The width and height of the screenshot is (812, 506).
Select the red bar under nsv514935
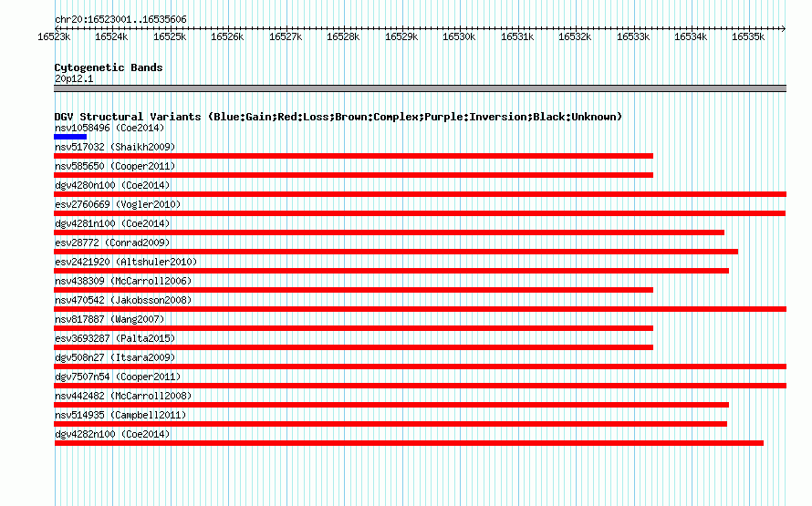(x=390, y=424)
